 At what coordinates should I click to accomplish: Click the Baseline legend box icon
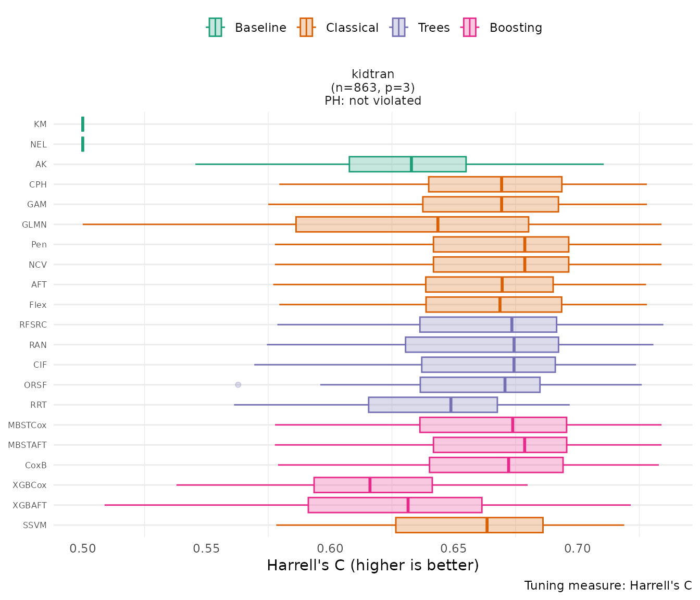click(x=215, y=28)
